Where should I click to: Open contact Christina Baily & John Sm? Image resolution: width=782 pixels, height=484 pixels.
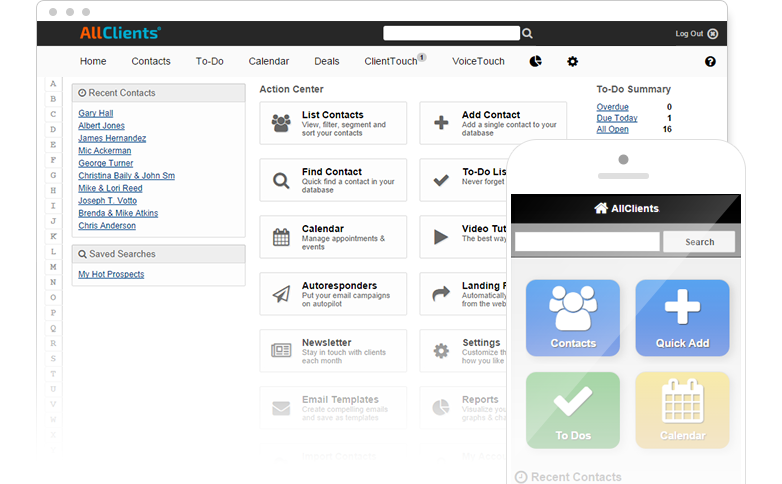[x=127, y=176]
